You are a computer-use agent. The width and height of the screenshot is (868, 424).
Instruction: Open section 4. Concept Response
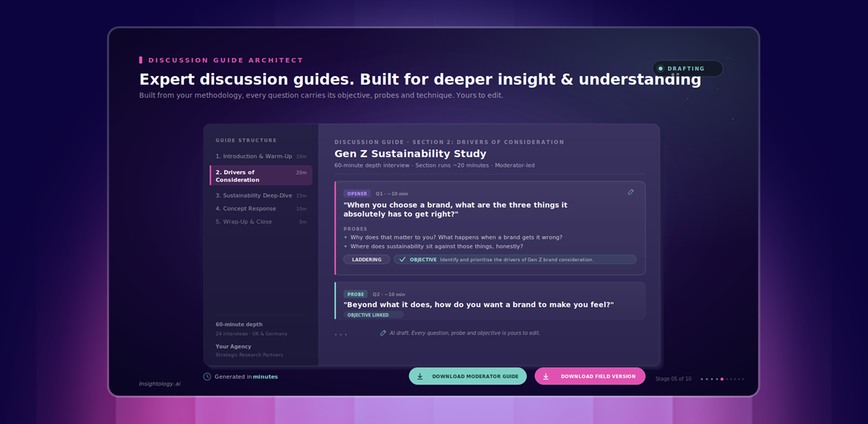(x=261, y=208)
